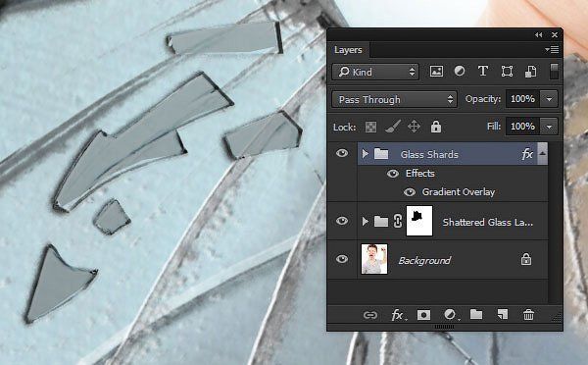
Task: Click the Fill: label
Action: tap(494, 127)
